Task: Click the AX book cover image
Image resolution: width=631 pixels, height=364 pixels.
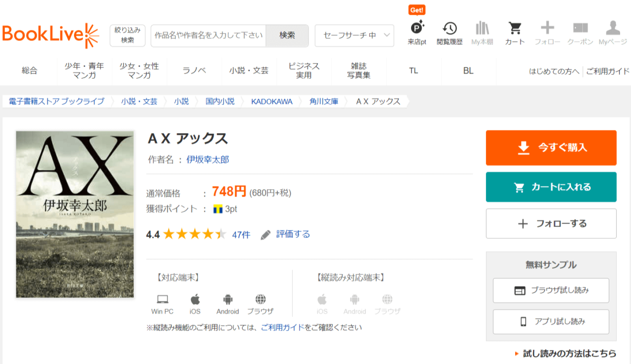Action: click(x=75, y=214)
